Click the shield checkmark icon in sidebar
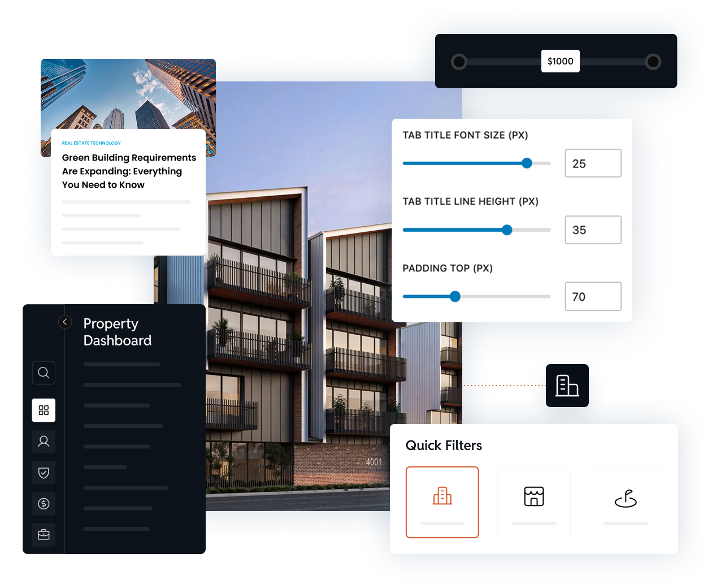 pyautogui.click(x=44, y=473)
